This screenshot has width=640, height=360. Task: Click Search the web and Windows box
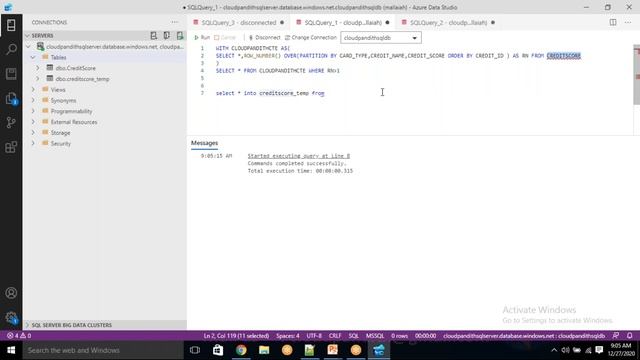point(103,350)
